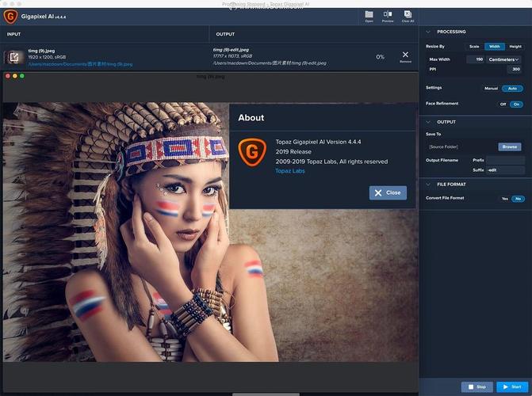This screenshot has height=396, width=532.
Task: Select Height resize mode
Action: coord(515,47)
